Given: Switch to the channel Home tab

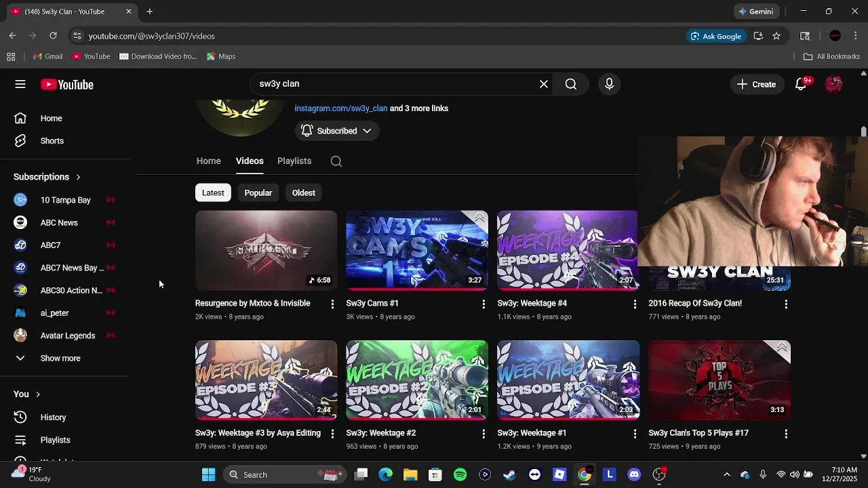Looking at the screenshot, I should (209, 161).
